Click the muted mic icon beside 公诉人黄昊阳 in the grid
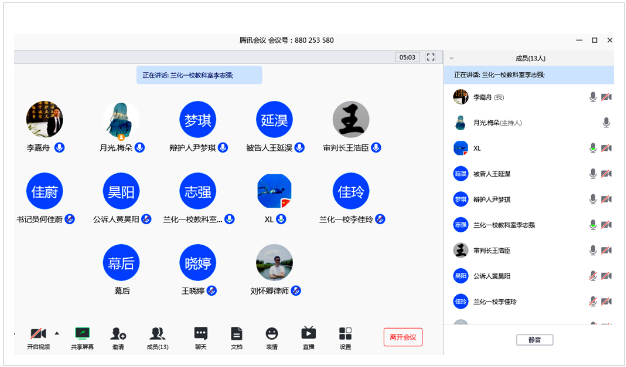This screenshot has width=626, height=367. (147, 219)
